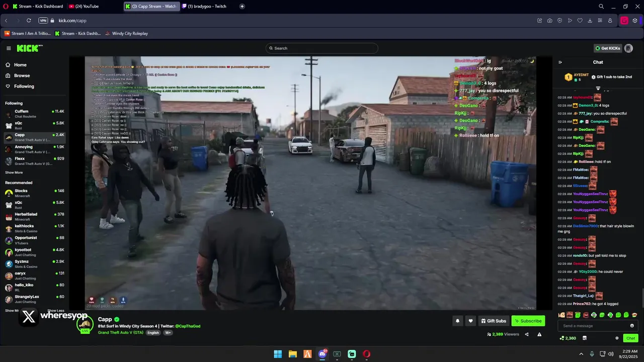Report the stream with warning icon
644x362 pixels.
click(539, 334)
